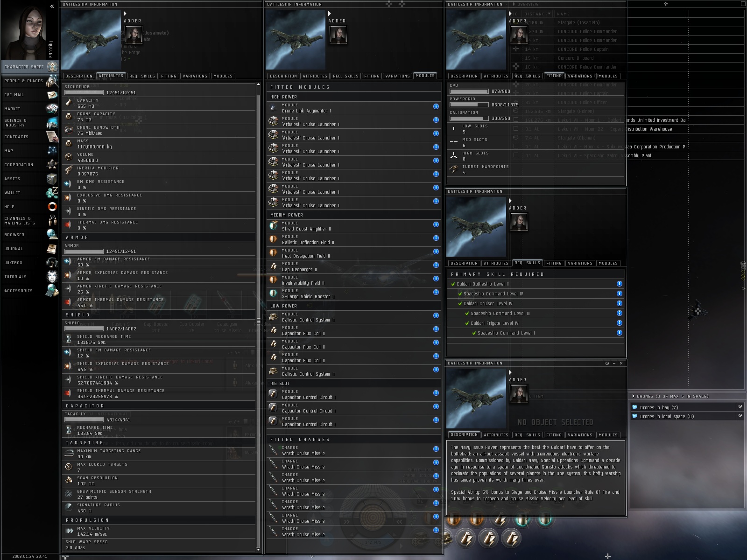Open Attributes tab in the Navy Issue Raven description window
Image resolution: width=747 pixels, height=560 pixels.
click(496, 435)
